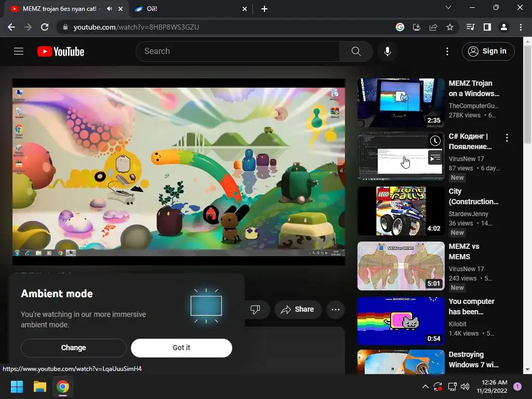
Task: Share this video
Action: click(x=298, y=309)
